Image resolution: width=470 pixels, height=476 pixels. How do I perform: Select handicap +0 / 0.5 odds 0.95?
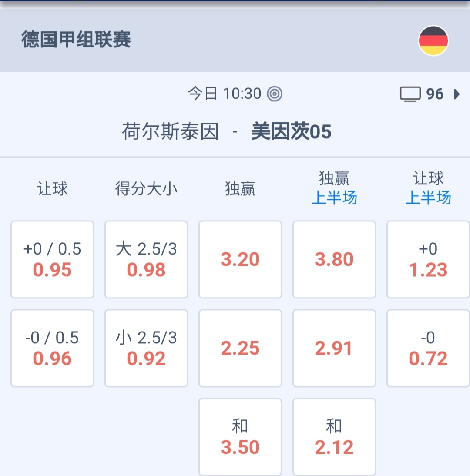52,259
